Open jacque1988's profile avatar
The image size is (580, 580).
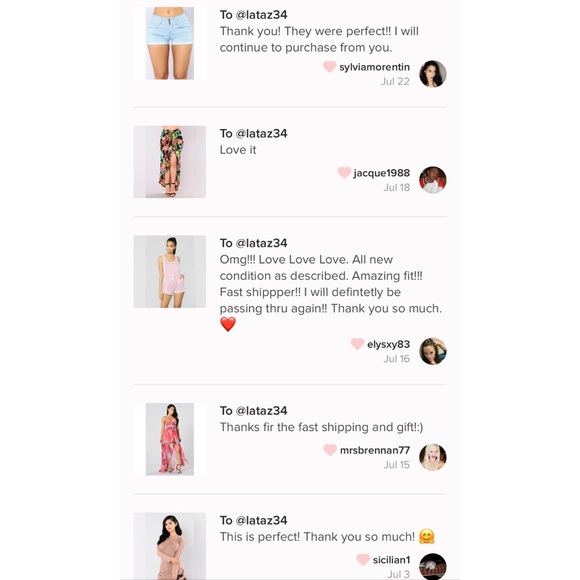[x=432, y=180]
